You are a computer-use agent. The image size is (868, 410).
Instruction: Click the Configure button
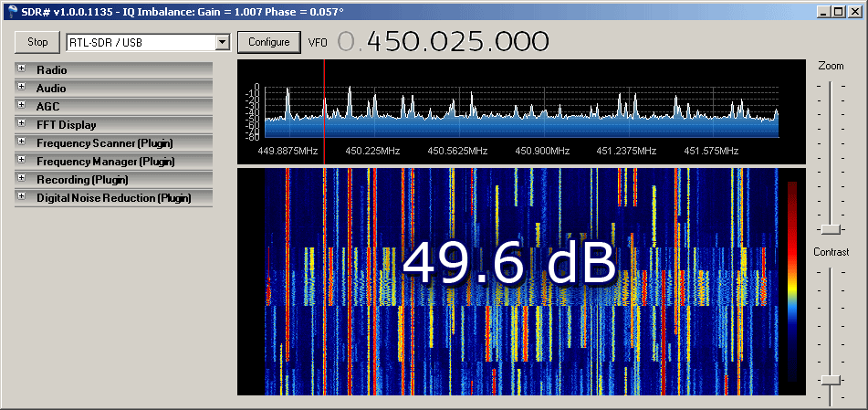point(269,42)
